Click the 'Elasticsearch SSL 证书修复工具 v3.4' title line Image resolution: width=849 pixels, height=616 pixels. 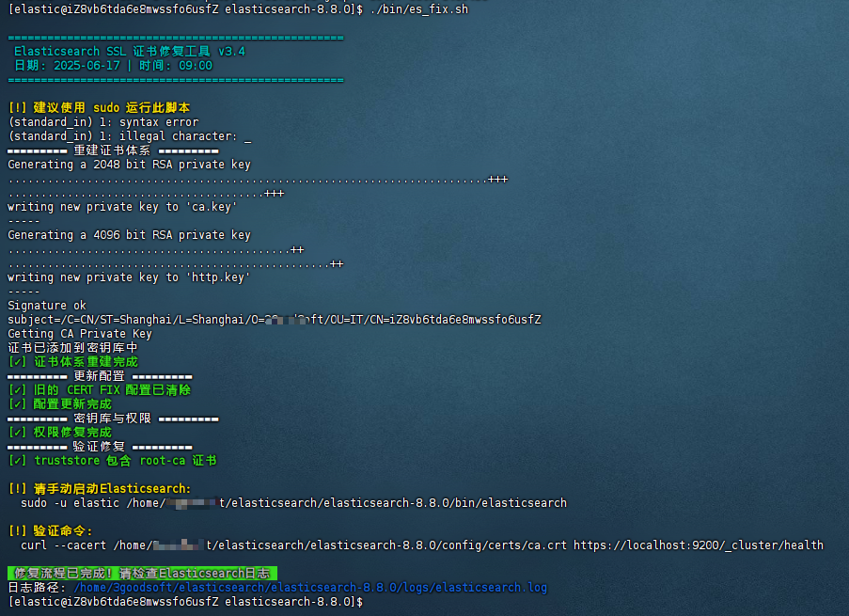coord(130,52)
